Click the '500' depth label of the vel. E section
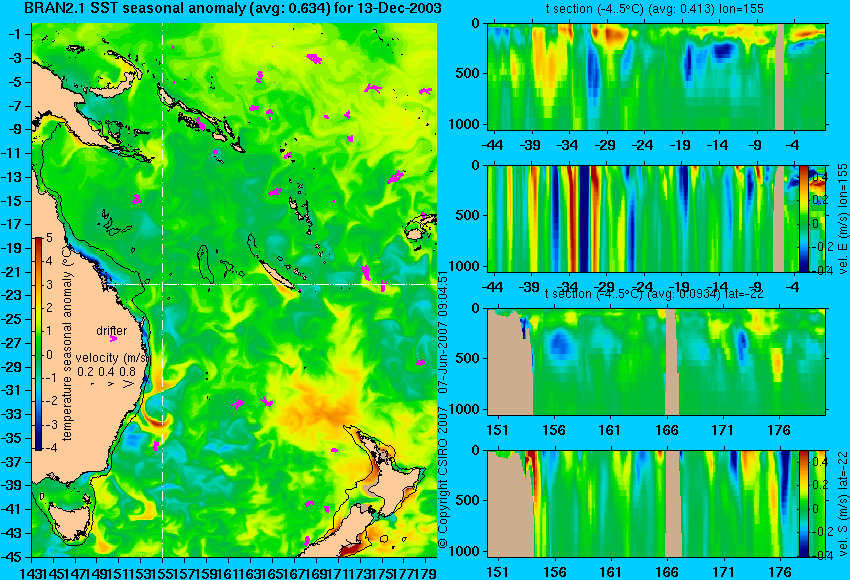 pyautogui.click(x=468, y=216)
